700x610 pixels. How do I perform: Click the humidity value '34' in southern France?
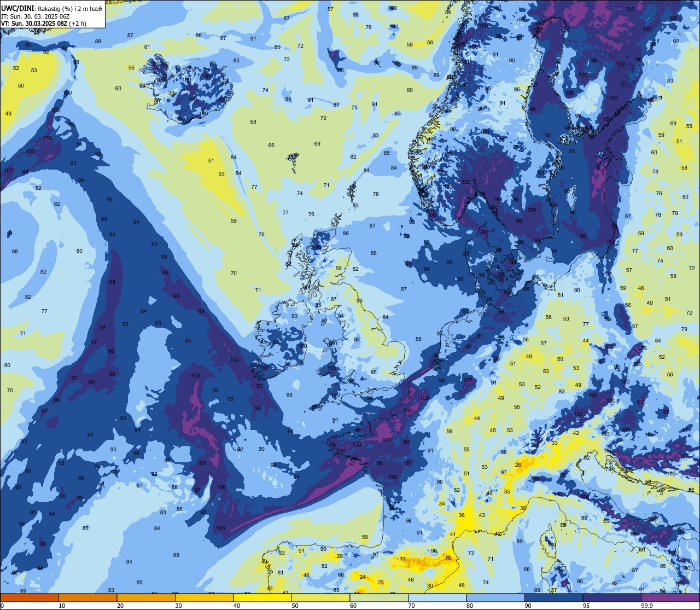point(442,503)
